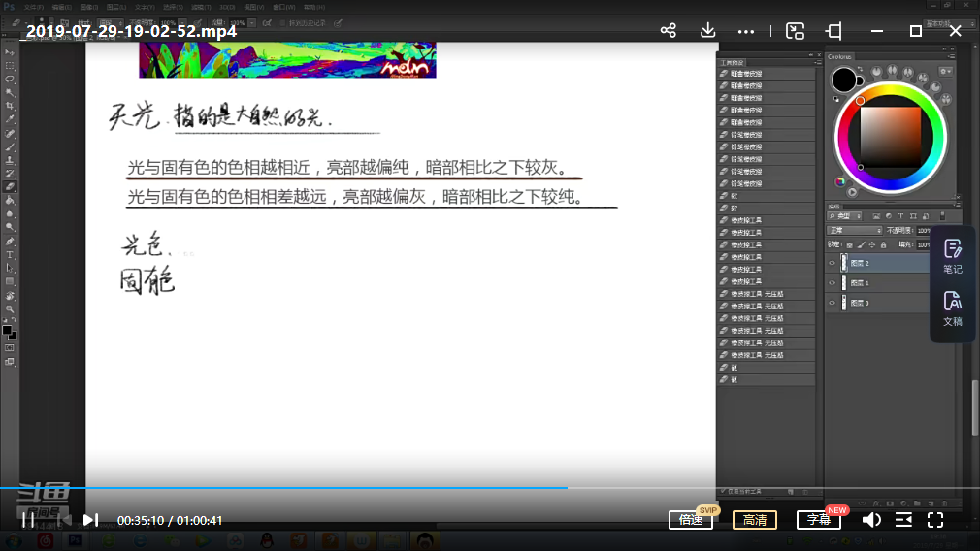Open Coolorus gear settings dropdown
This screenshot has height=551, width=980.
coord(946,71)
